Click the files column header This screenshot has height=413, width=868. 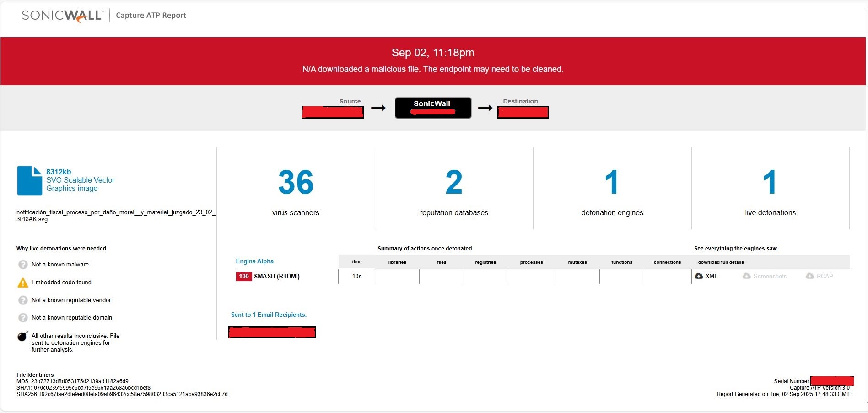(x=442, y=262)
